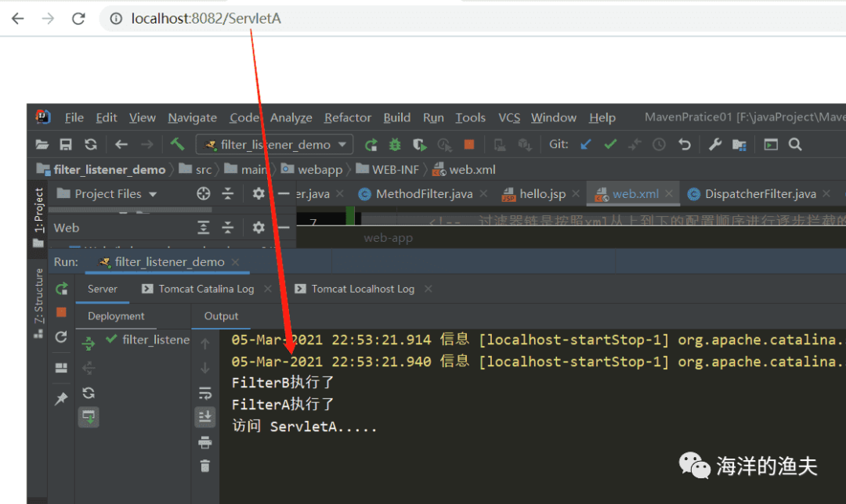Click the Rerun icon in Run panel
846x504 pixels.
coord(62,289)
